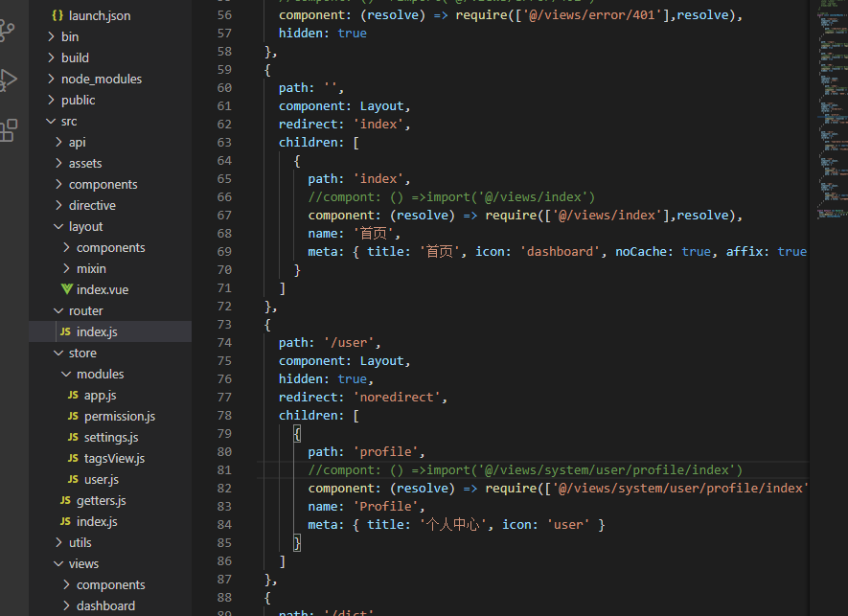This screenshot has height=616, width=848.
Task: Open the Source Control view icon
Action: 8,31
